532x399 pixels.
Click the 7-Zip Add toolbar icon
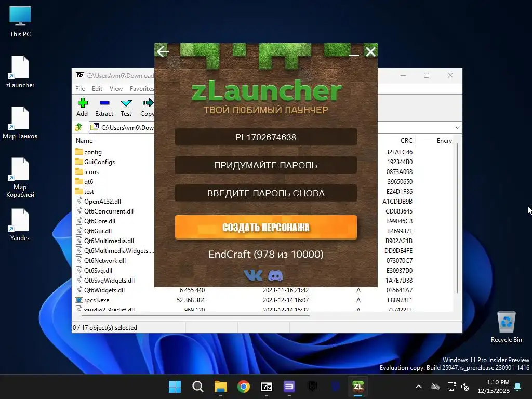(x=82, y=107)
